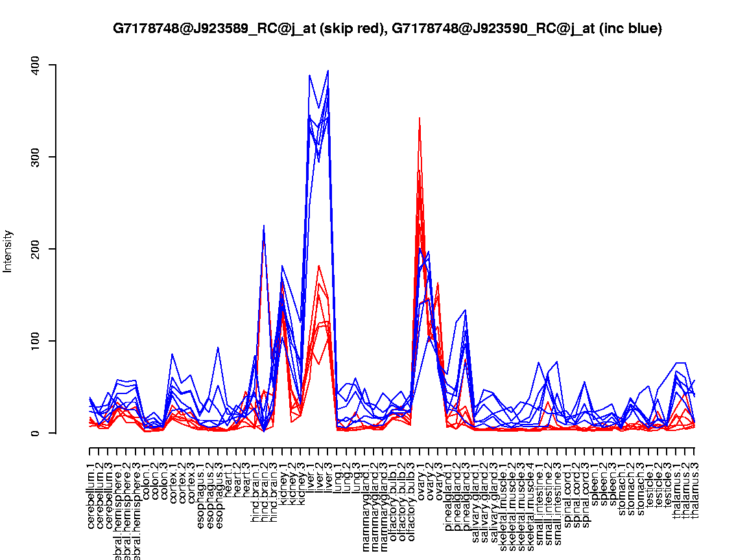This screenshot has width=747, height=560.
Task: Click the blue peak above hind.brain.2
Action: 264,226
